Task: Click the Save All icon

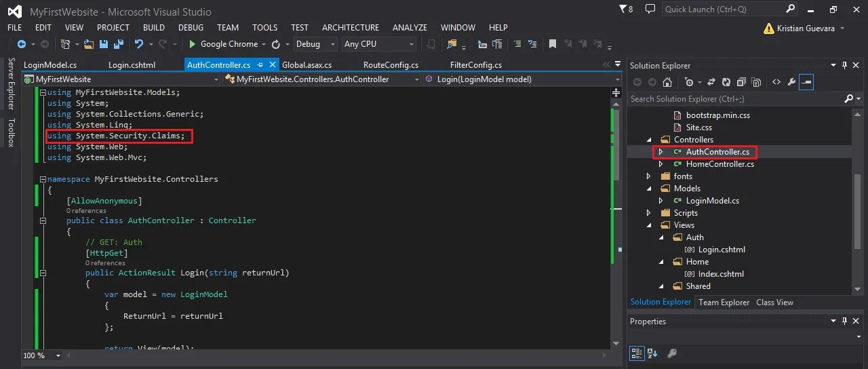Action: point(118,44)
